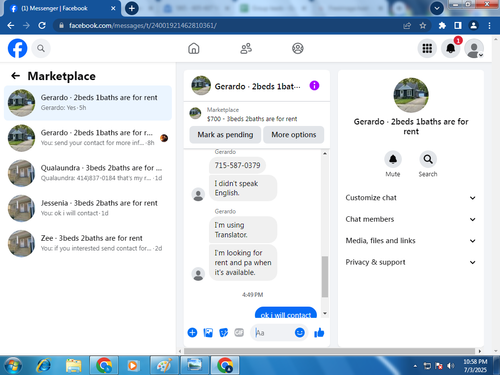500x375 pixels.
Task: Open the notifications bell with badge
Action: click(451, 49)
